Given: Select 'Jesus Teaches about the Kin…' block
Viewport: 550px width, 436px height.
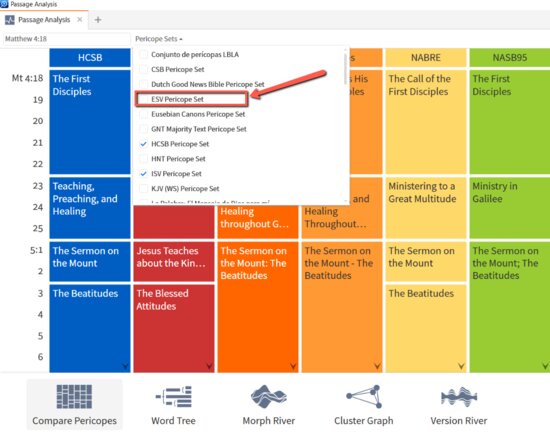Looking at the screenshot, I should click(174, 261).
